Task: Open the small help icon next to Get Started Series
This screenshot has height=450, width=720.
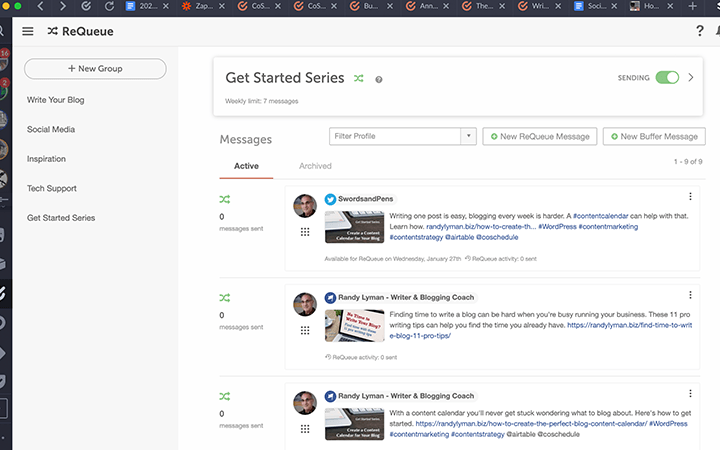Action: tap(379, 79)
